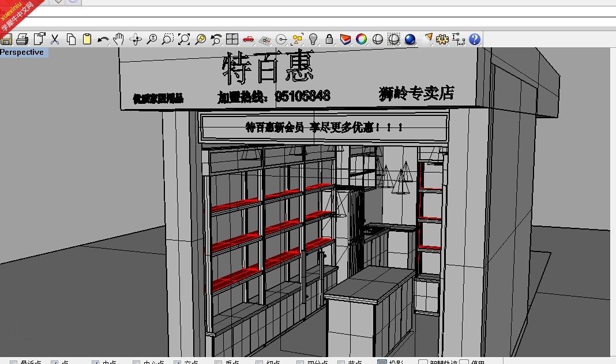Toggle the 交点 snap checkbox
The image size is (616, 364).
pyautogui.click(x=177, y=362)
